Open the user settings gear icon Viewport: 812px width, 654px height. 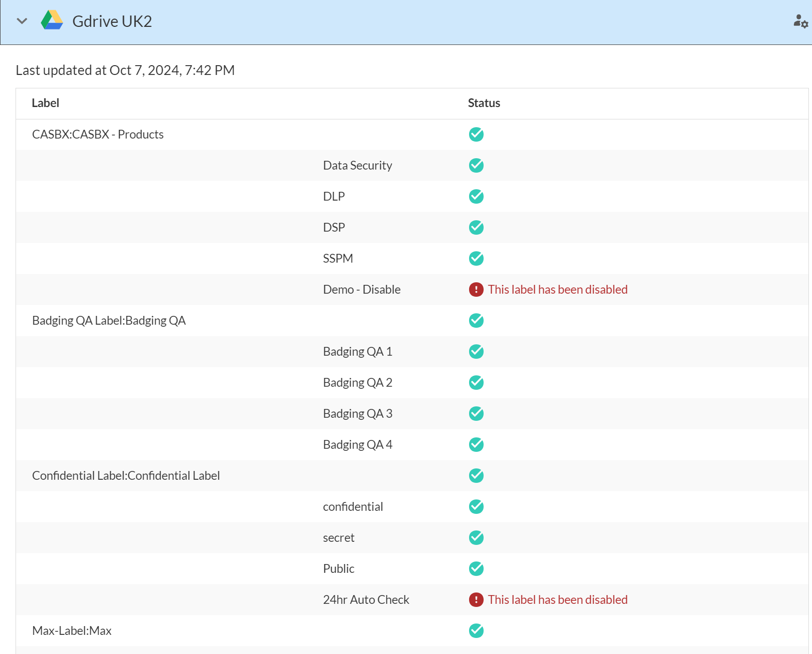pos(800,21)
